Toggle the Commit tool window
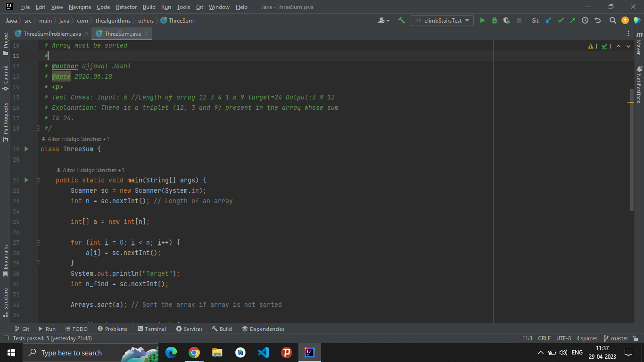This screenshot has width=644, height=362. click(6, 77)
